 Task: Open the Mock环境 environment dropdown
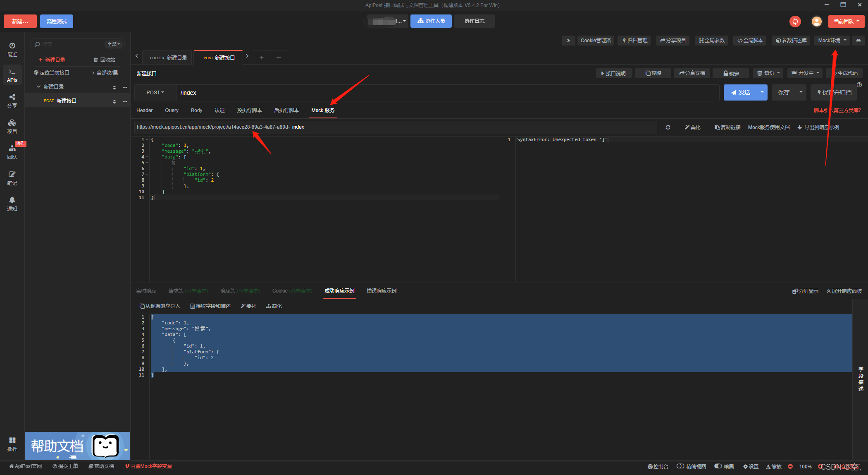point(832,41)
